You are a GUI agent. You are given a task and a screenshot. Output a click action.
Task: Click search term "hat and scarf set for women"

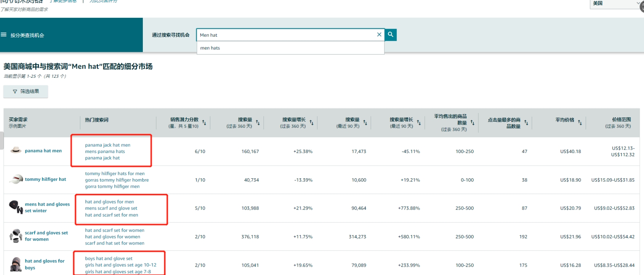(115, 230)
